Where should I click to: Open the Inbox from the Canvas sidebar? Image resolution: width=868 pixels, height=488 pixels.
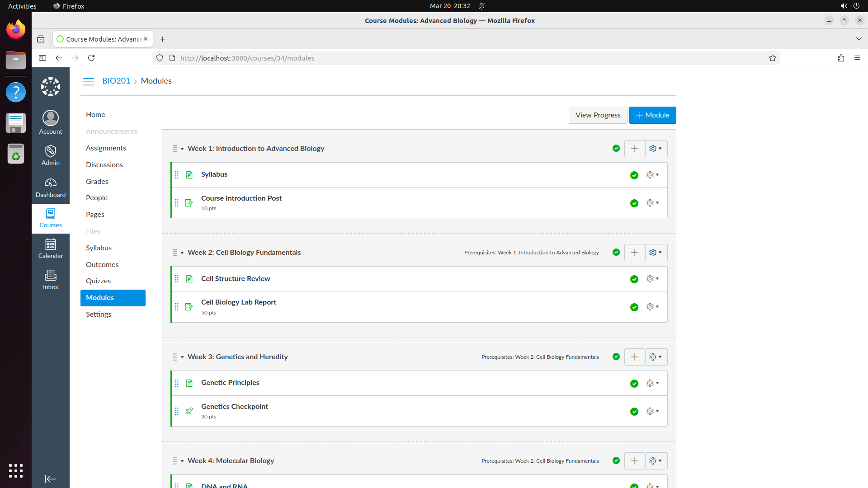[x=50, y=279]
